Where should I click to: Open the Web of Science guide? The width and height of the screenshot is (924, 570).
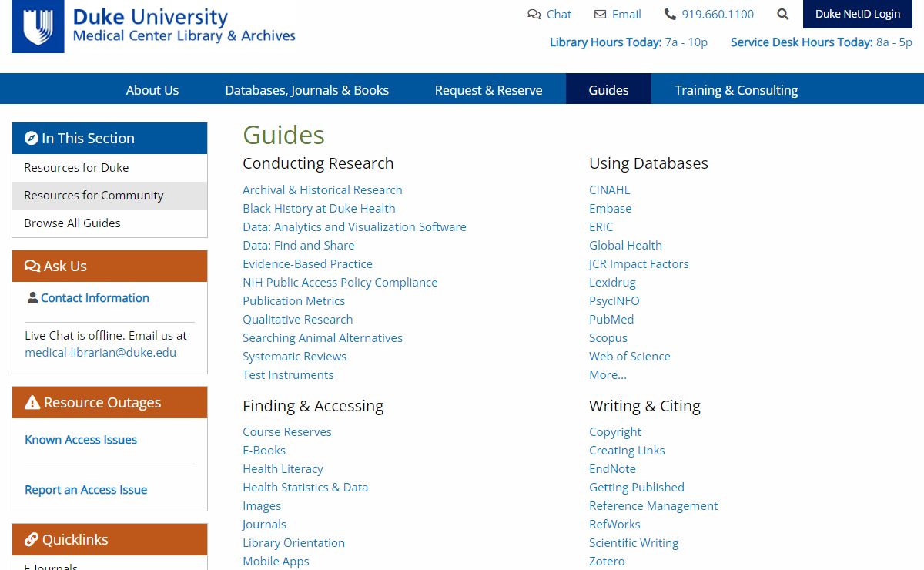[x=629, y=356]
